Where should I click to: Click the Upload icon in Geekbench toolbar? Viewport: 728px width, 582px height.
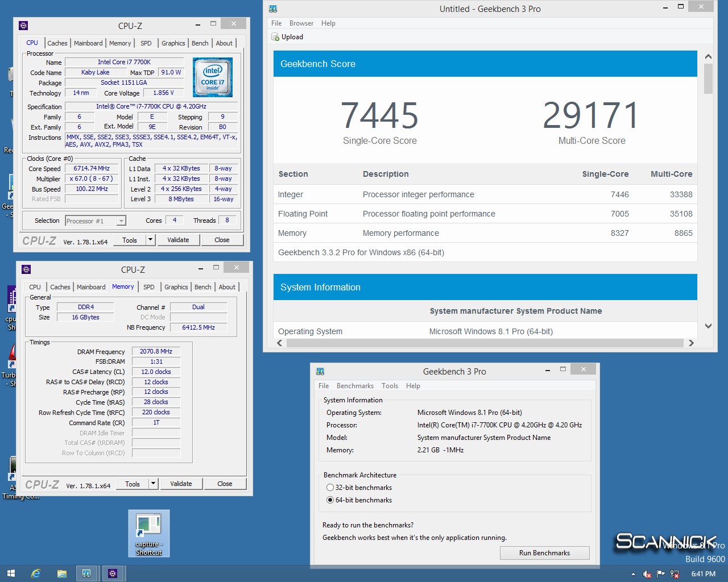point(275,37)
